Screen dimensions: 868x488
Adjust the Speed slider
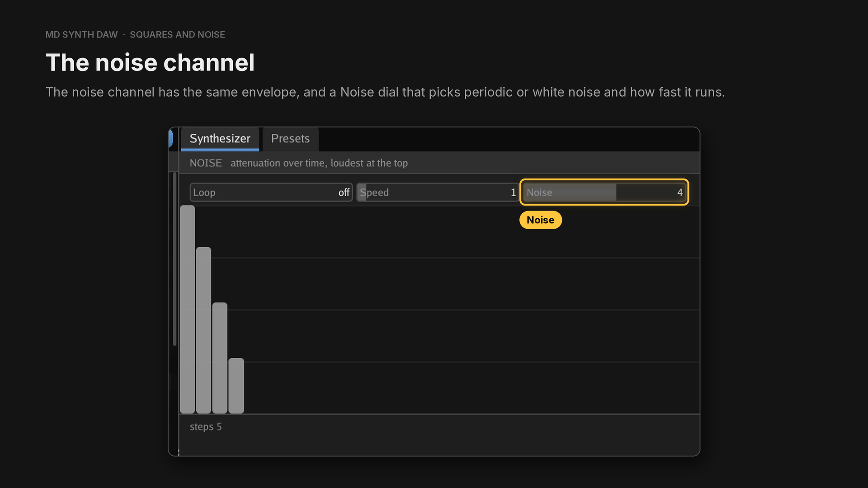click(437, 192)
